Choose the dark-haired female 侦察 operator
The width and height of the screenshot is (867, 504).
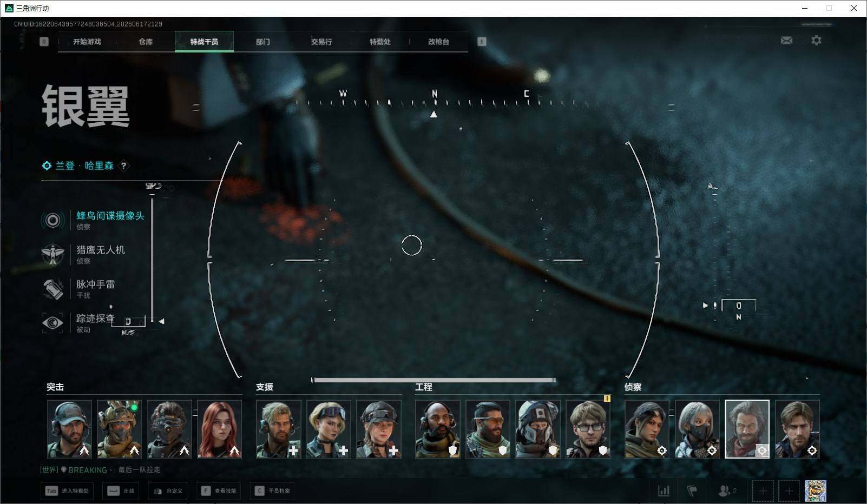[647, 429]
